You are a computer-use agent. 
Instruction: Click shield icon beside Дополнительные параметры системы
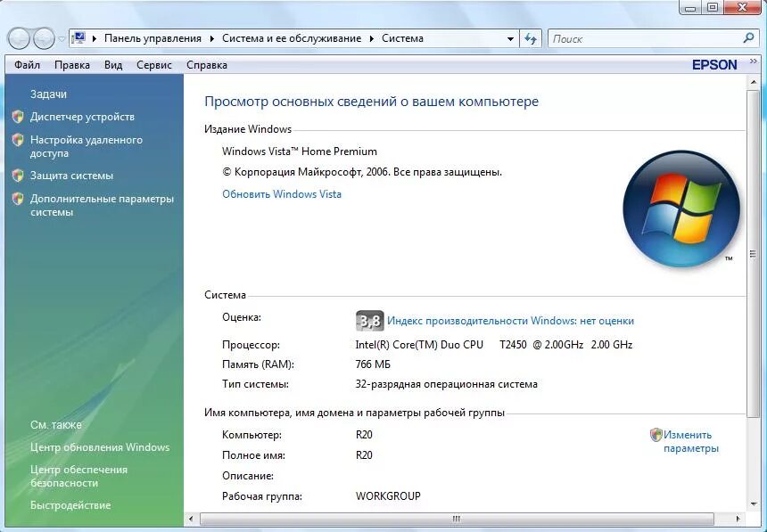coord(18,198)
